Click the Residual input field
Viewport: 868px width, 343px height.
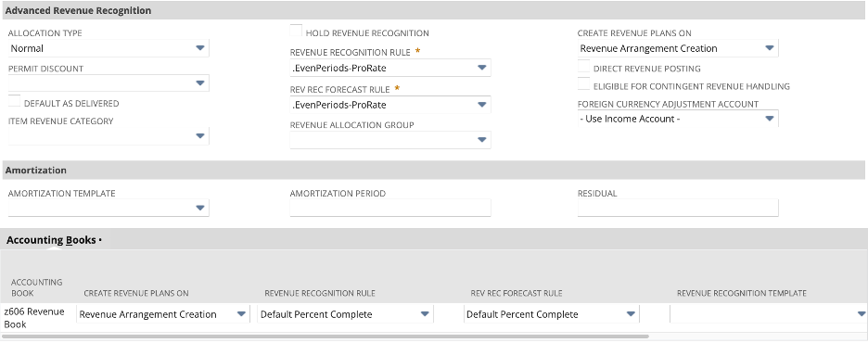pyautogui.click(x=678, y=208)
